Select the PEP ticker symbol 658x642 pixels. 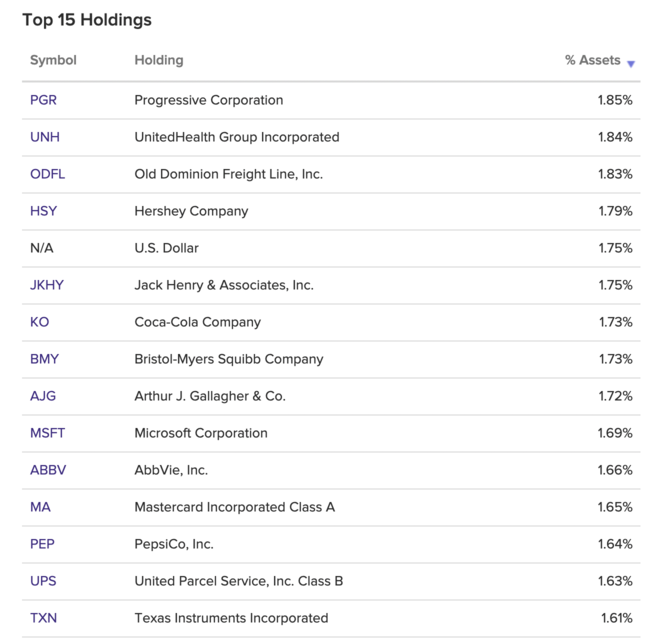pos(42,544)
